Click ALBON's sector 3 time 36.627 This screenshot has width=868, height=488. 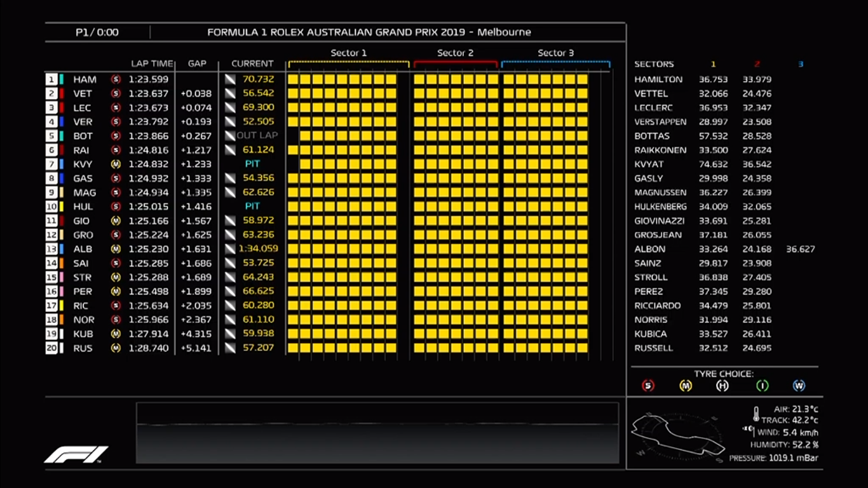point(800,249)
